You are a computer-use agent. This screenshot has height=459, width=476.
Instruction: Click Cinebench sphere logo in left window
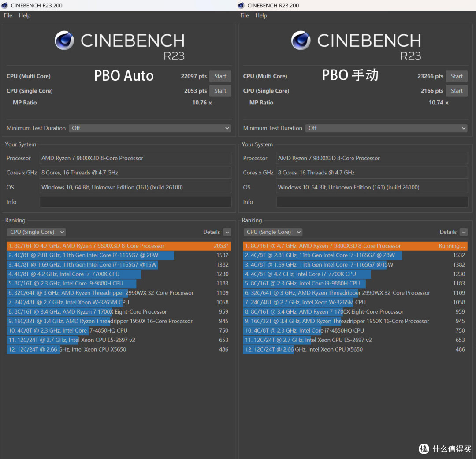pyautogui.click(x=64, y=41)
